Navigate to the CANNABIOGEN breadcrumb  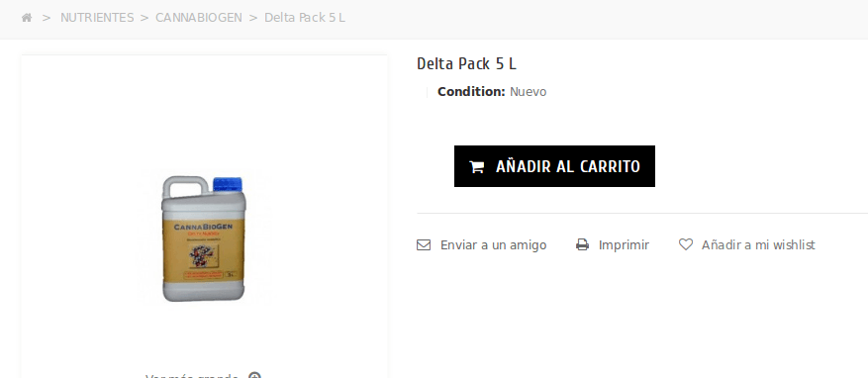199,18
